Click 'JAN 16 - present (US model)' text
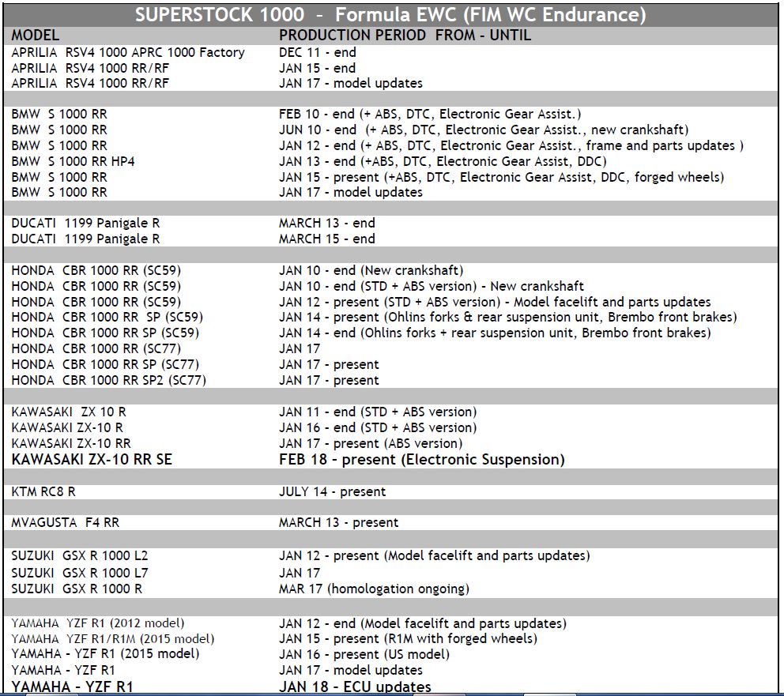This screenshot has height=696, width=784. coord(364,654)
